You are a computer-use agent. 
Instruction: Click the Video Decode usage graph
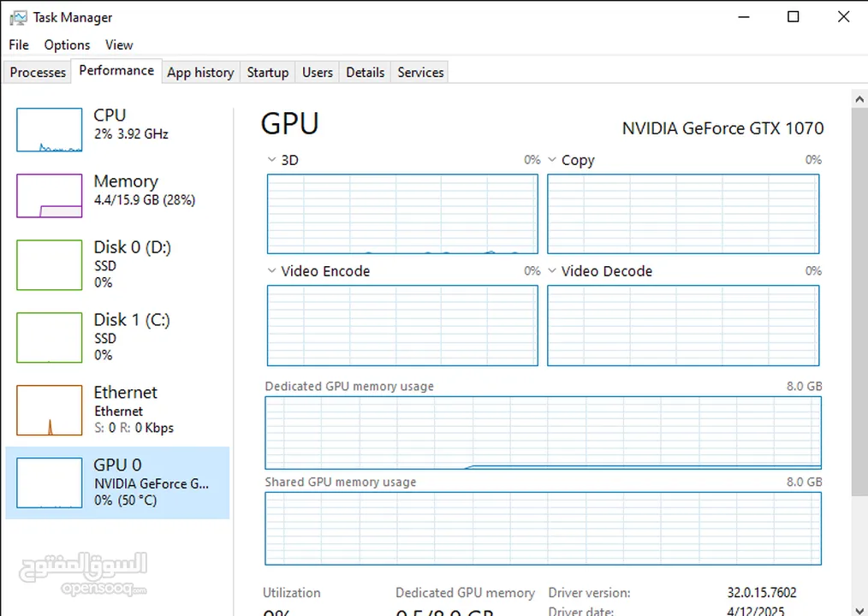tap(683, 325)
